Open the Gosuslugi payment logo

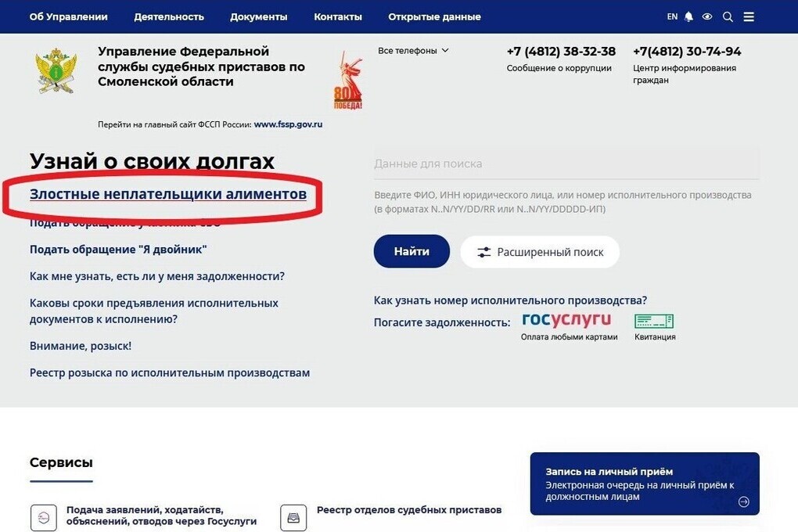click(566, 320)
